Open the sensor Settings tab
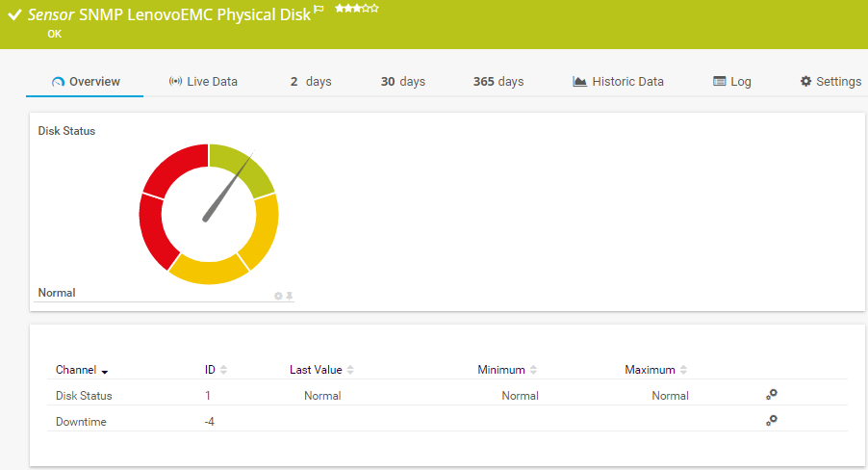The image size is (868, 470). 830,82
